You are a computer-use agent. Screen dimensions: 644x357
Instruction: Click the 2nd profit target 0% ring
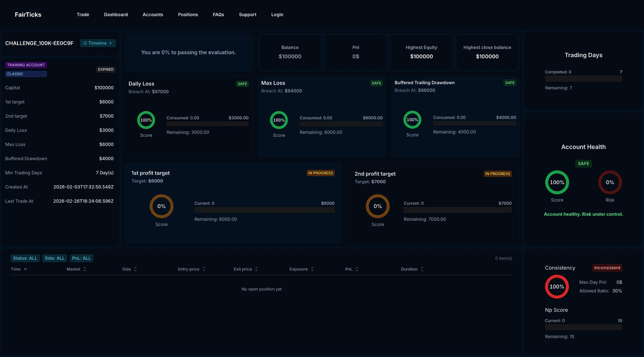(x=378, y=206)
